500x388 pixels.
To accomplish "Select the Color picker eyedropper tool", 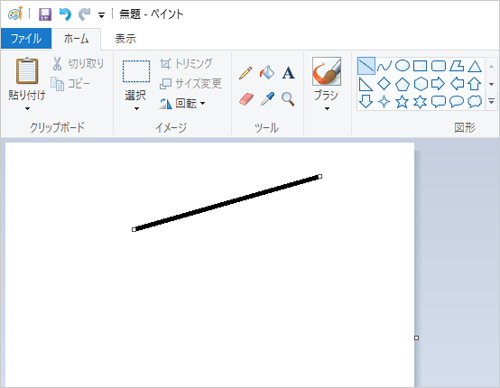I will [x=267, y=99].
